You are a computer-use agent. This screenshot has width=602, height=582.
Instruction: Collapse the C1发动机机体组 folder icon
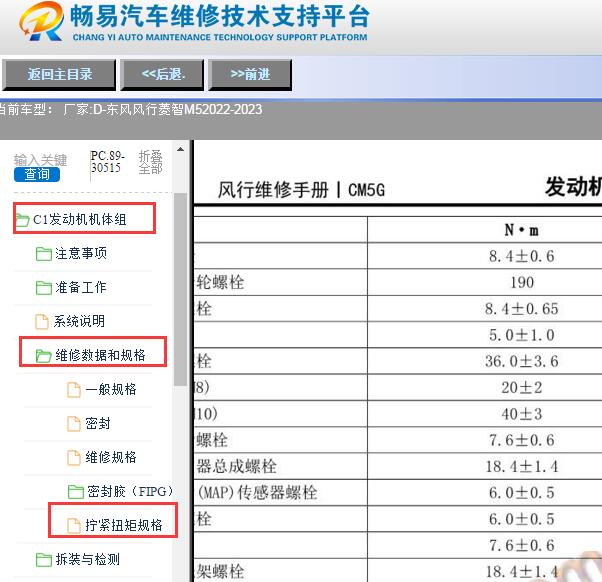coord(22,220)
